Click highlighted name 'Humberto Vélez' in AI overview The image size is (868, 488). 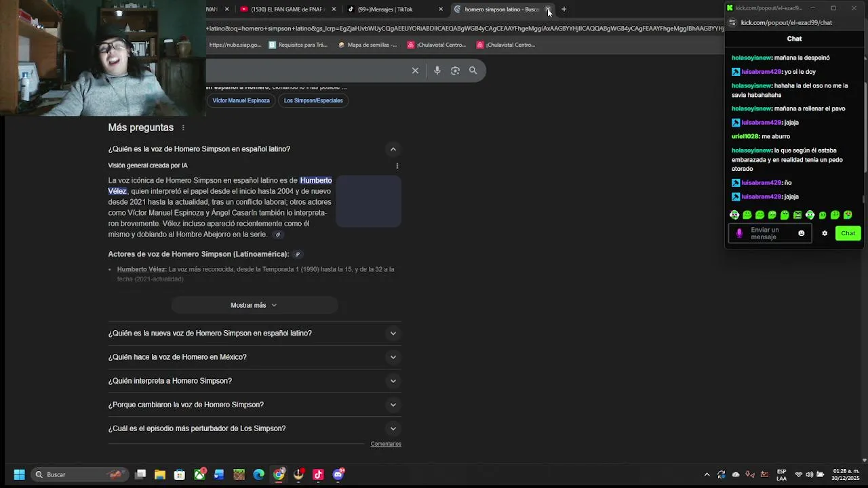click(316, 180)
